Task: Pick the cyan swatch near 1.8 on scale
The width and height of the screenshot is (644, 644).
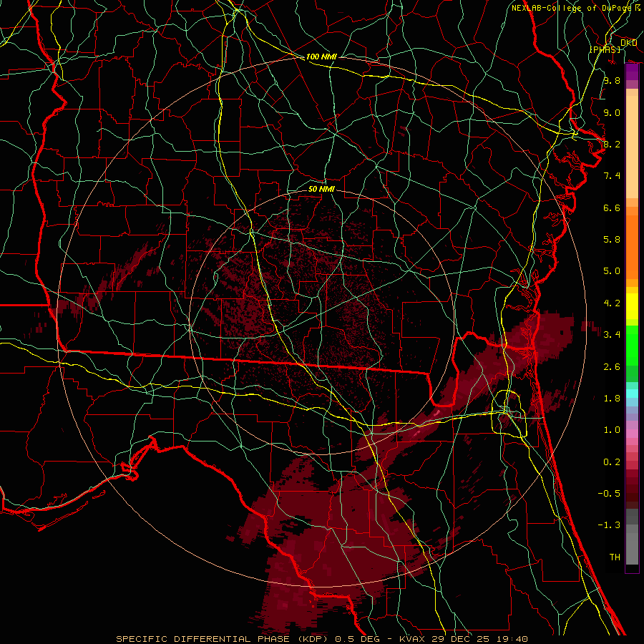Action: (x=632, y=394)
